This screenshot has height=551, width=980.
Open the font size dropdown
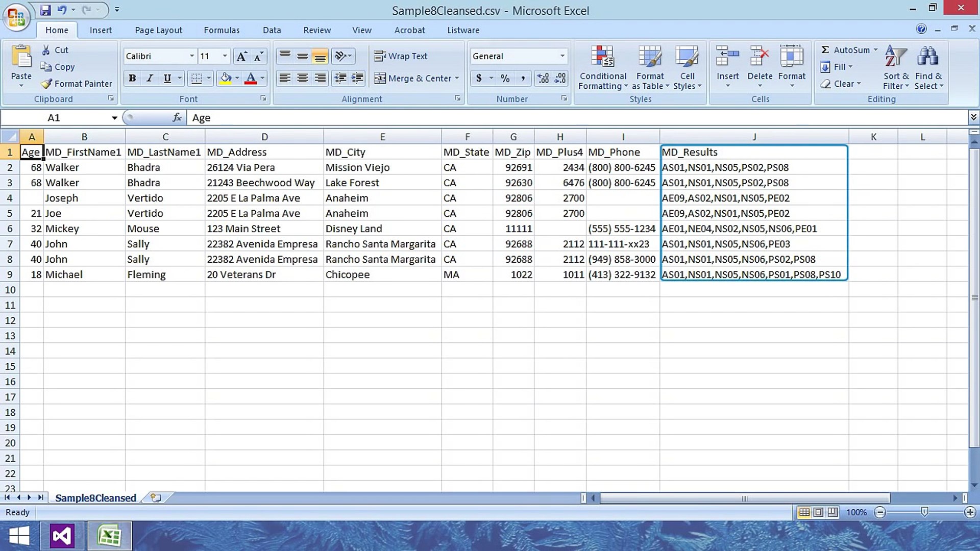(x=225, y=56)
